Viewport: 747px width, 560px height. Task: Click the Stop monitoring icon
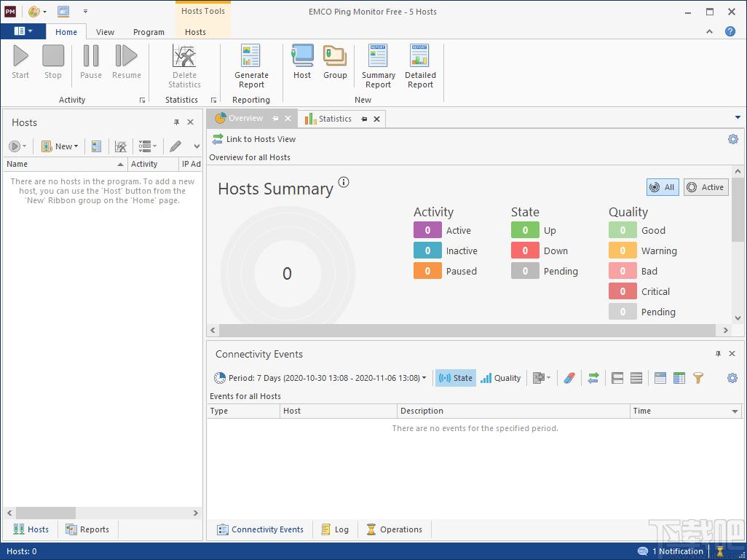coord(53,56)
